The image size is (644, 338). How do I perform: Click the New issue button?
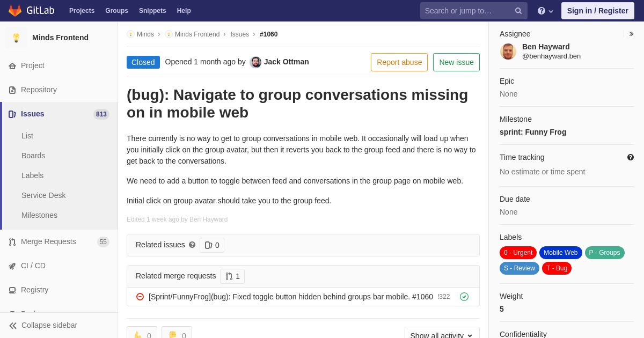[x=456, y=62]
